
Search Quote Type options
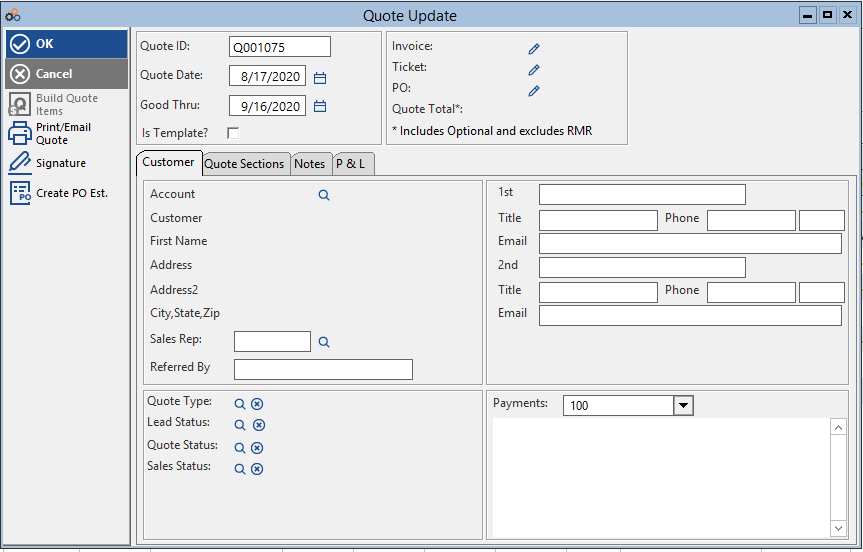click(x=240, y=404)
